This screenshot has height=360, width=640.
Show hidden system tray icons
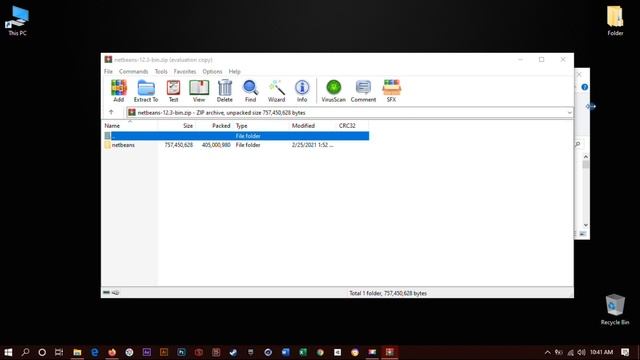(x=547, y=352)
